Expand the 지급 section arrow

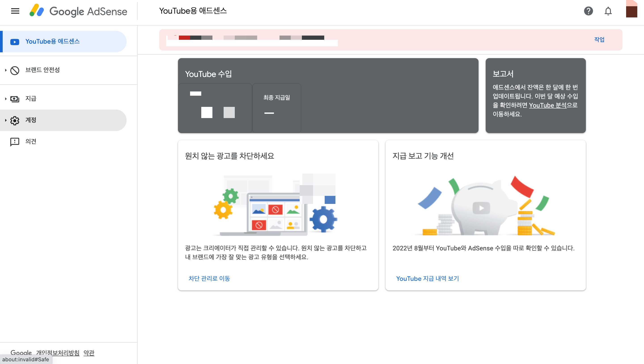[x=6, y=99]
